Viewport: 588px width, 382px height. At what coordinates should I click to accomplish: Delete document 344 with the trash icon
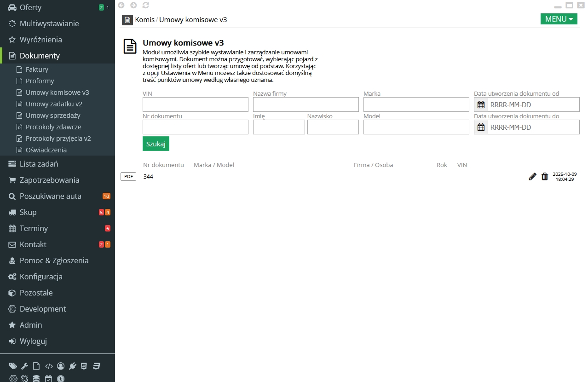[545, 176]
